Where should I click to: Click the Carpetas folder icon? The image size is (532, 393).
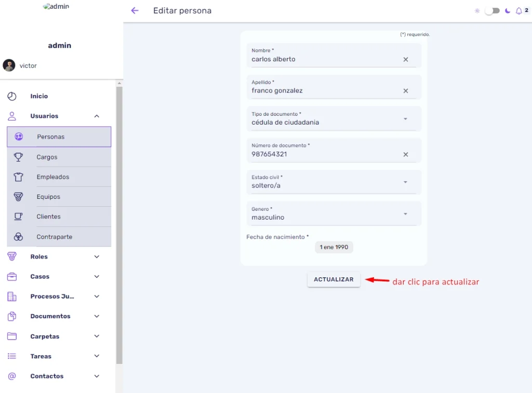tap(12, 336)
